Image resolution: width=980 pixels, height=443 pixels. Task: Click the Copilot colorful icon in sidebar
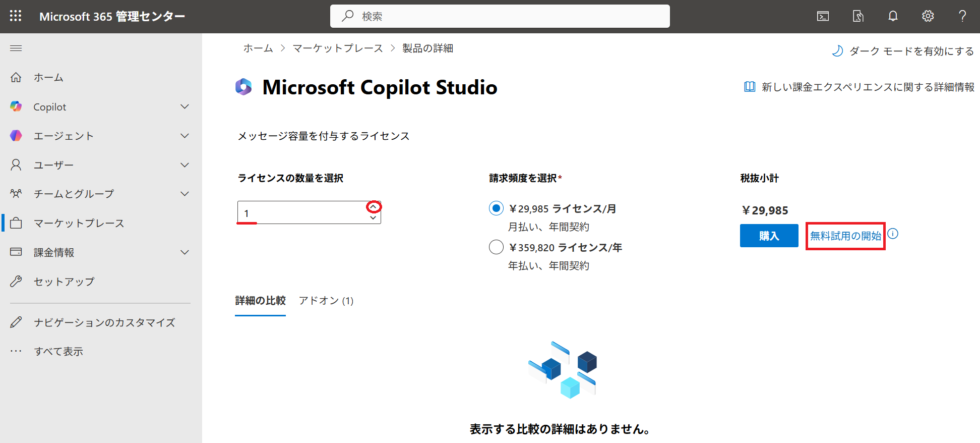click(16, 106)
